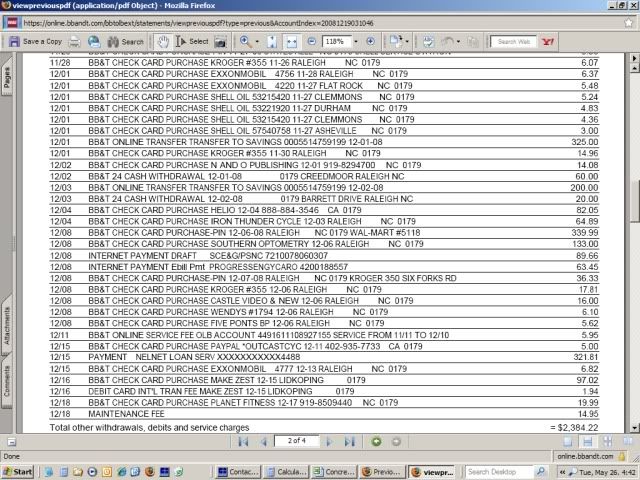
Task: Switch to the Previo... Firefox taskbar window
Action: click(382, 472)
